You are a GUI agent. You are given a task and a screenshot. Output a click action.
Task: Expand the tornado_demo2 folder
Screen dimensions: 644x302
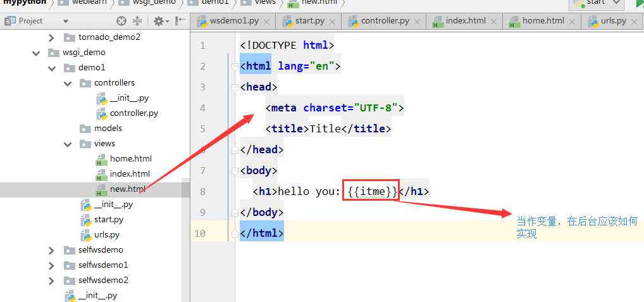point(51,37)
